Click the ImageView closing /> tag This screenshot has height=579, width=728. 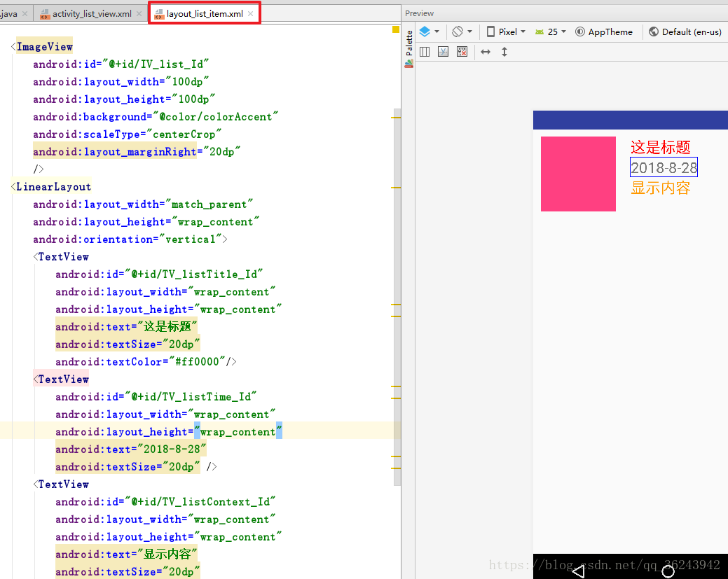click(x=39, y=169)
